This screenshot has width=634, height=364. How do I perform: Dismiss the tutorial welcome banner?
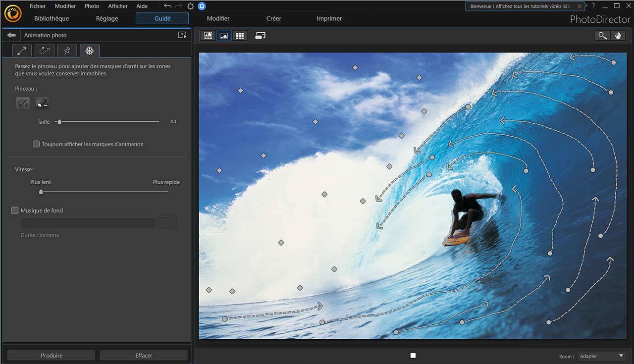coord(579,6)
